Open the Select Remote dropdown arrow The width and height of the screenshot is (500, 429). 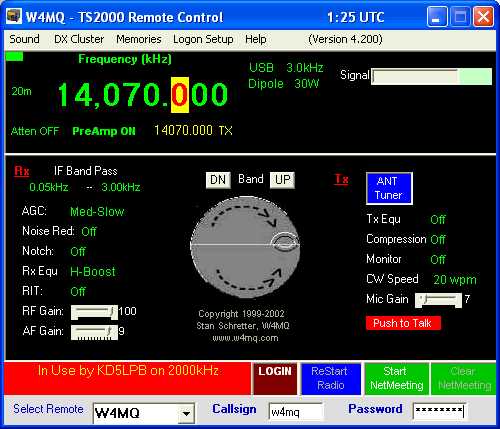coord(187,413)
